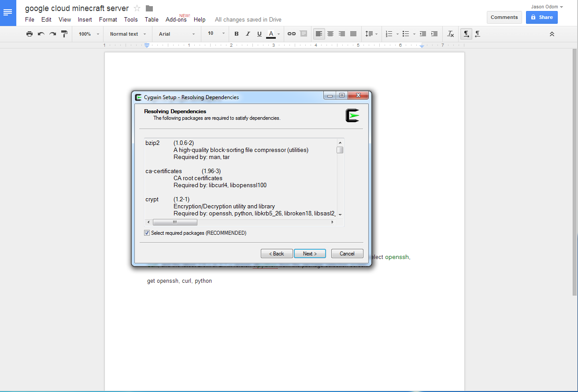This screenshot has height=392, width=578.
Task: Justify the text
Action: [x=353, y=34]
